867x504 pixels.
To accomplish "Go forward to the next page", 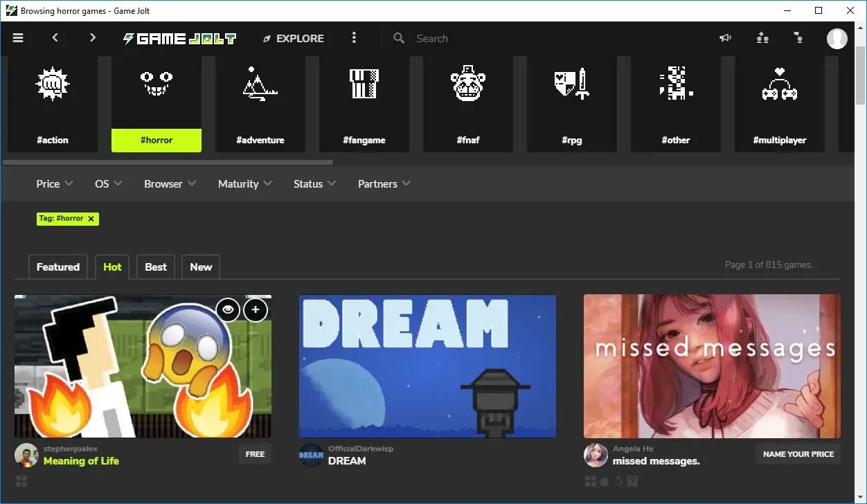I will pyautogui.click(x=93, y=38).
